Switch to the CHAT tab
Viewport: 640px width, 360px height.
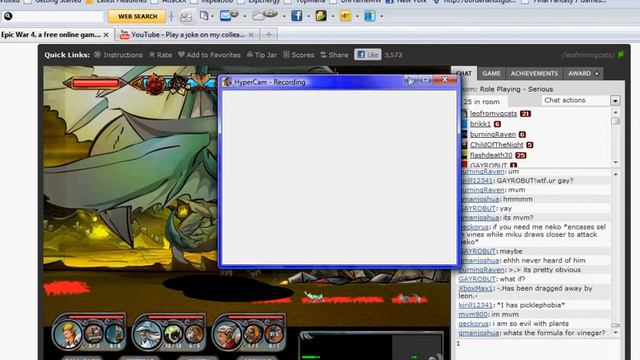(464, 73)
